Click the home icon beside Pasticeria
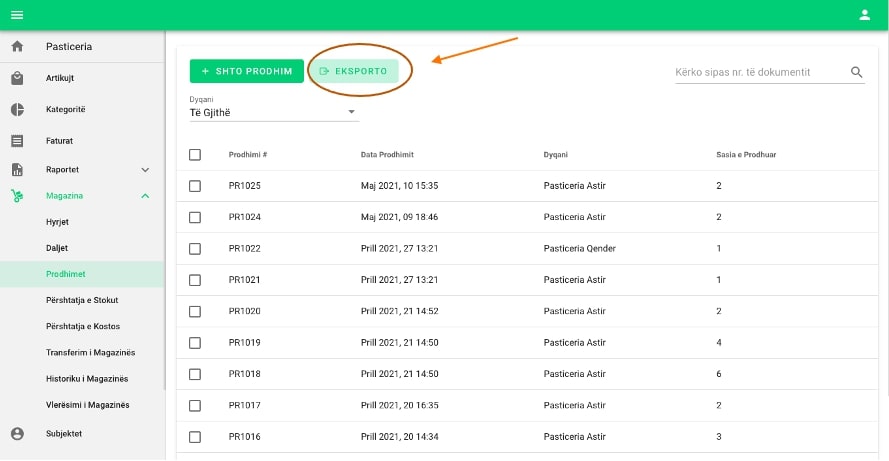Image resolution: width=889 pixels, height=461 pixels. pyautogui.click(x=17, y=47)
